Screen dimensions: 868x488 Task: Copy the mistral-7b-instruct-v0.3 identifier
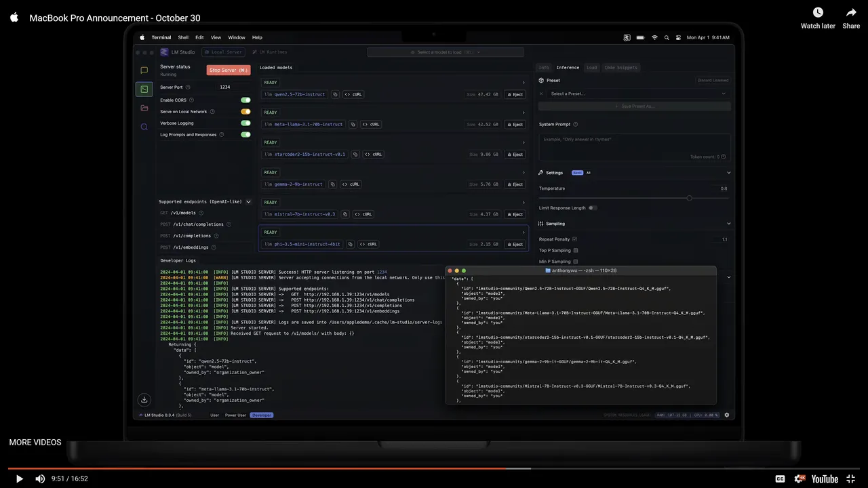point(344,214)
